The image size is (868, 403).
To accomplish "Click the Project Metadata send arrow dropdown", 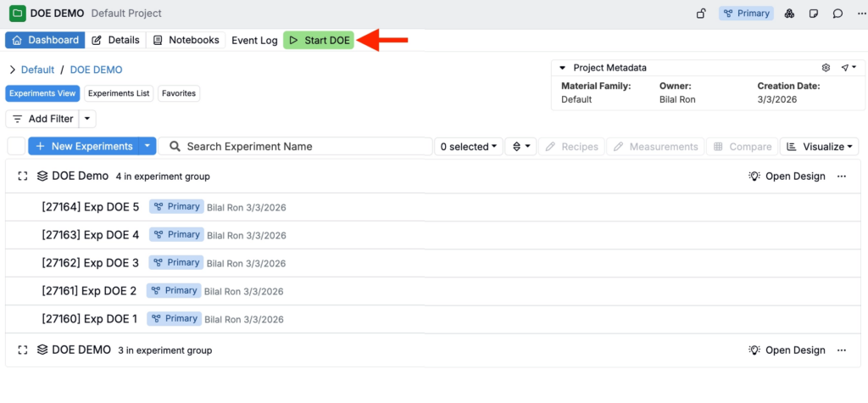I will point(849,68).
